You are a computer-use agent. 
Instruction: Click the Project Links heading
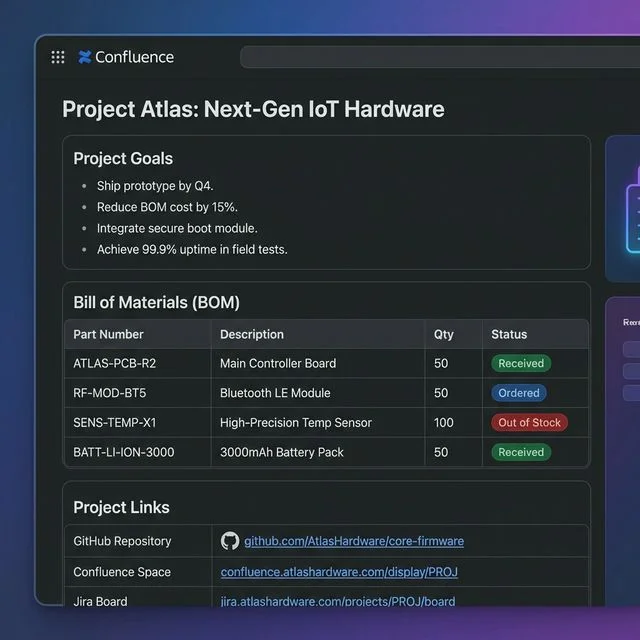click(x=121, y=507)
